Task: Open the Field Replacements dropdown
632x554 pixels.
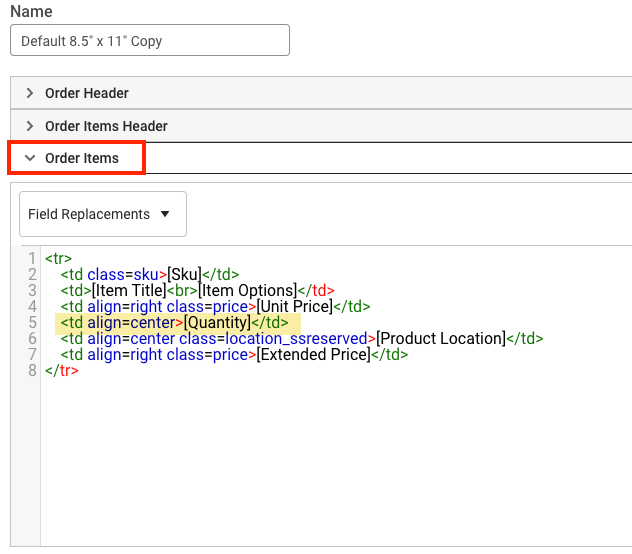Action: (x=103, y=214)
